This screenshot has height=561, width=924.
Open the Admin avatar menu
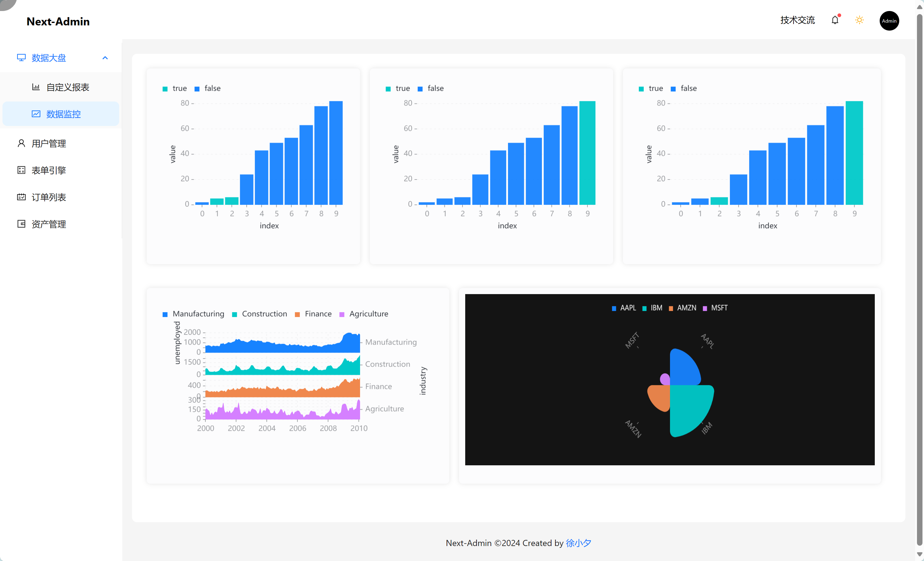pyautogui.click(x=889, y=21)
